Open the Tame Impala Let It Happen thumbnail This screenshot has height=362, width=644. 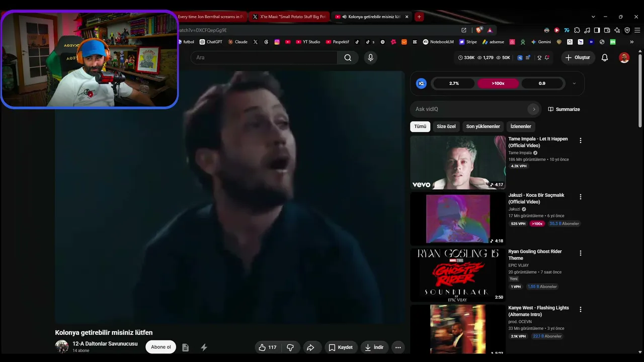[x=458, y=162]
